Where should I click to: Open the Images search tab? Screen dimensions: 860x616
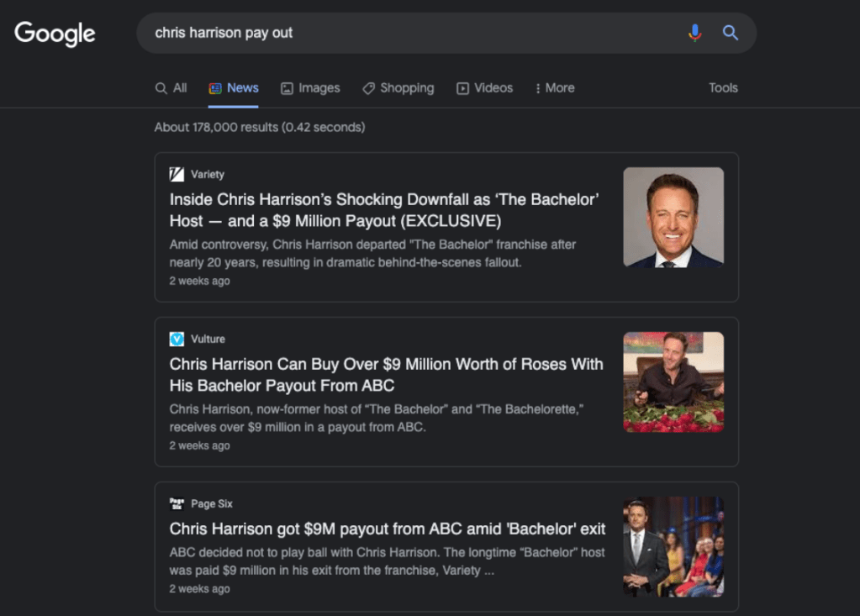click(x=310, y=88)
